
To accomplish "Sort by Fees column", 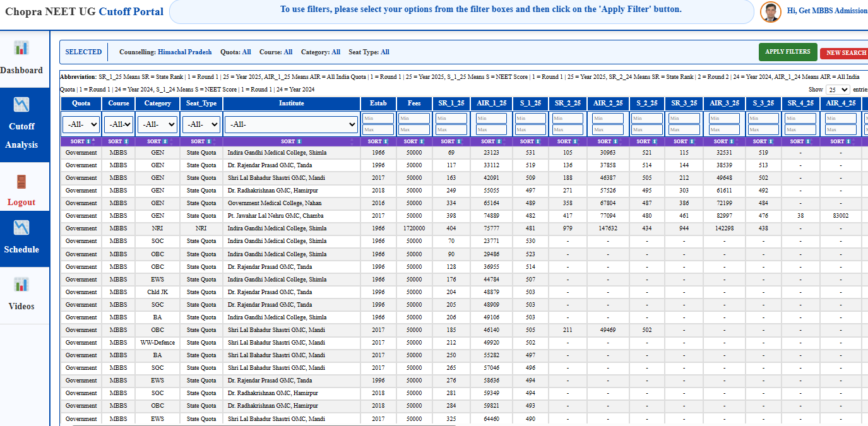I will point(414,142).
